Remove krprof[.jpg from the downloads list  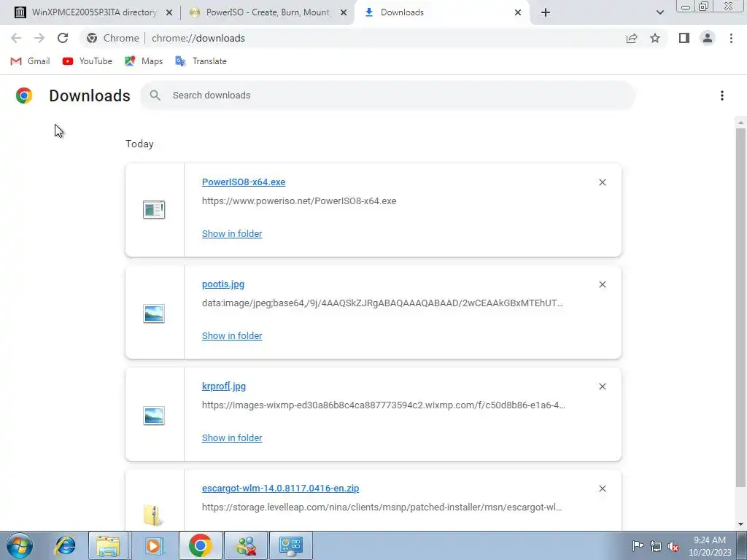(603, 386)
